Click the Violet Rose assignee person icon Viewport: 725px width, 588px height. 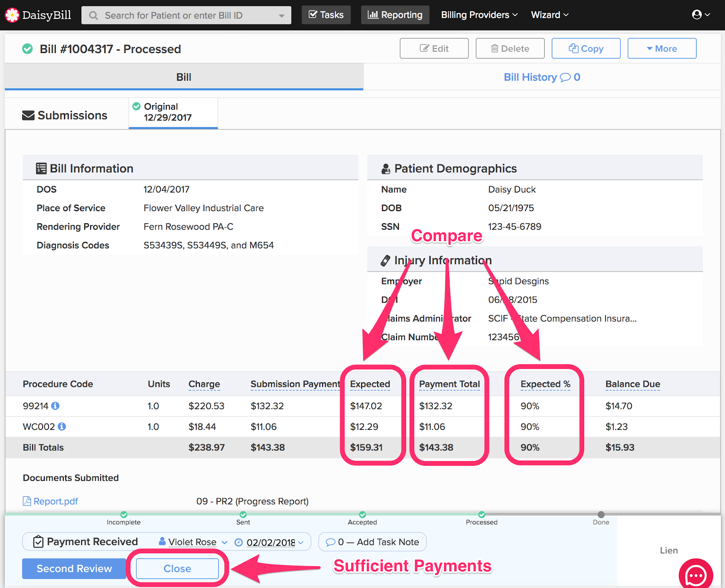[162, 541]
